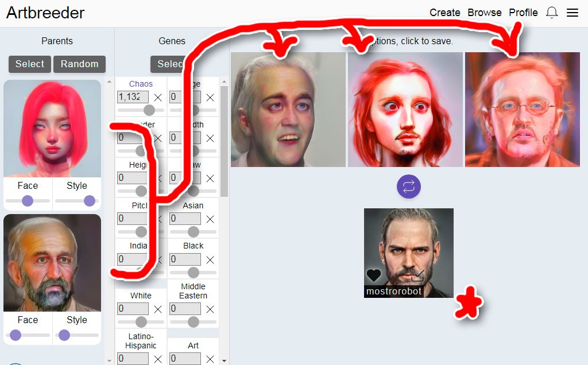Image resolution: width=588 pixels, height=365 pixels.
Task: Reset the Asian gene with X
Action: (210, 219)
